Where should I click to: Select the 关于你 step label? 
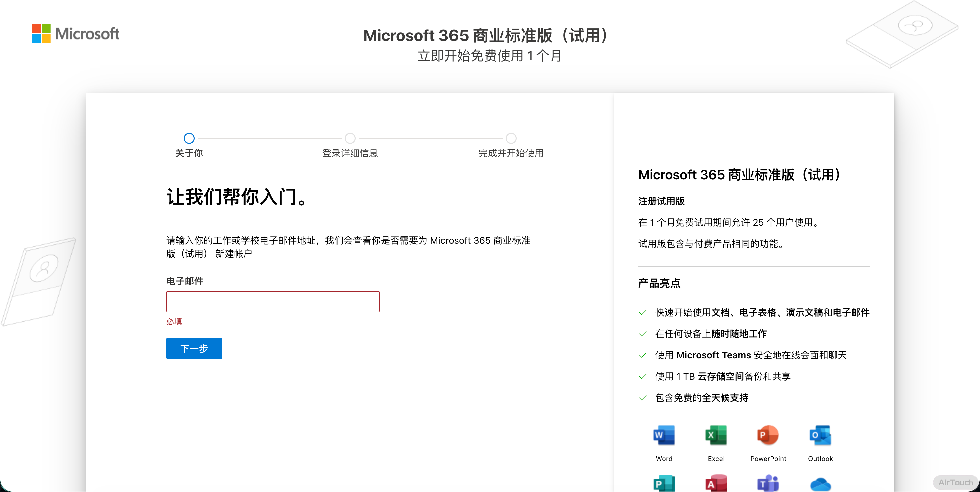click(x=189, y=153)
